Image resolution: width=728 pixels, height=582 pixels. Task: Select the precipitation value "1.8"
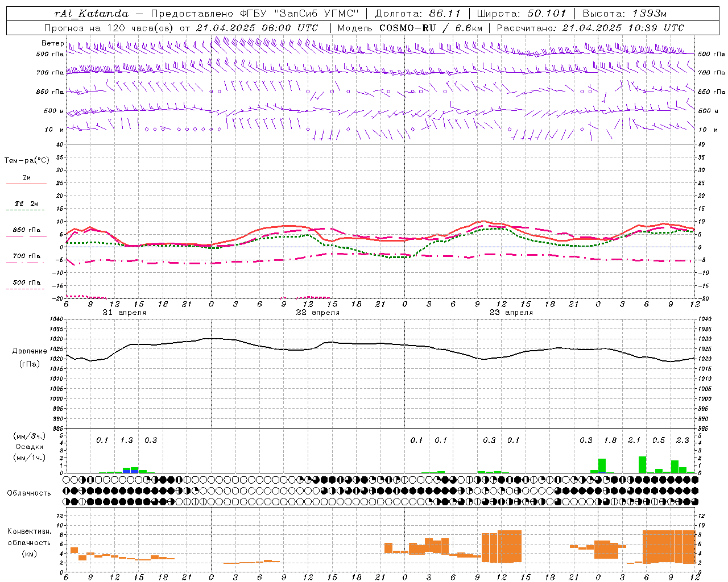(610, 440)
